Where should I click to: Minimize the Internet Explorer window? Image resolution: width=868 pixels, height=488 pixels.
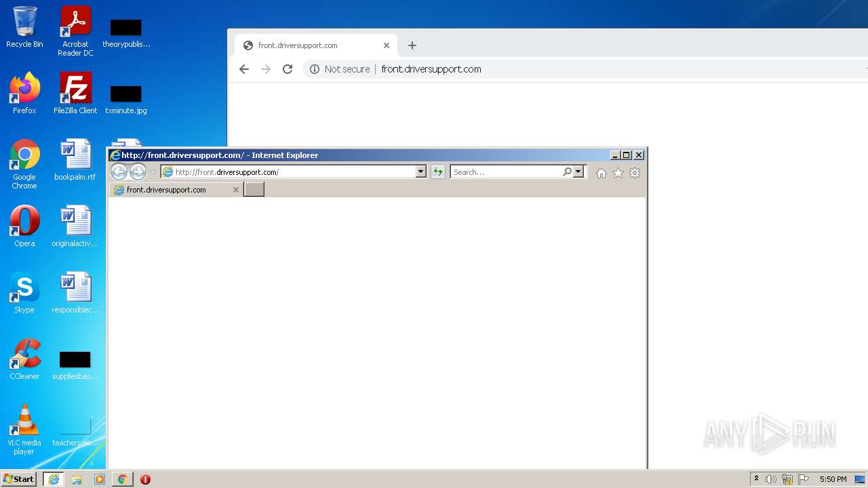coord(615,155)
